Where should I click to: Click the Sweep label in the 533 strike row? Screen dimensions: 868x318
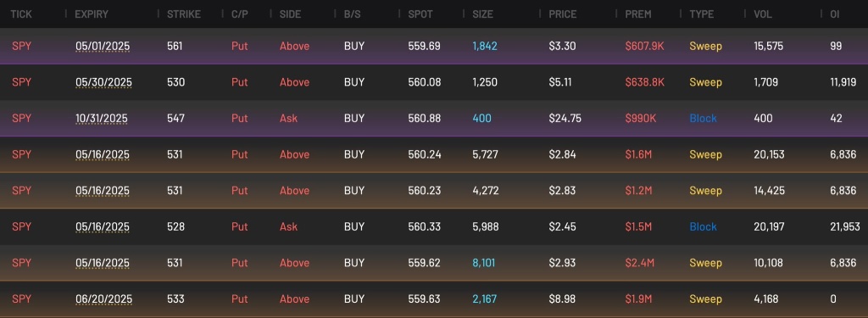click(705, 299)
